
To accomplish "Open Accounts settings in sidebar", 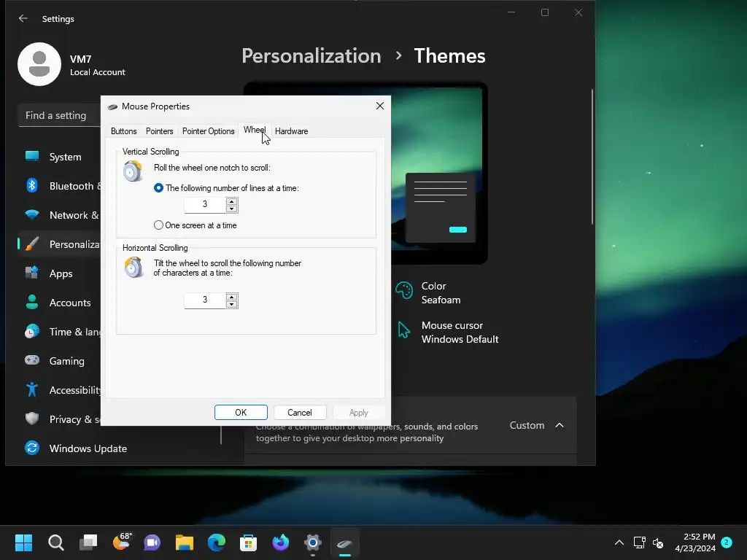I will coord(60,303).
